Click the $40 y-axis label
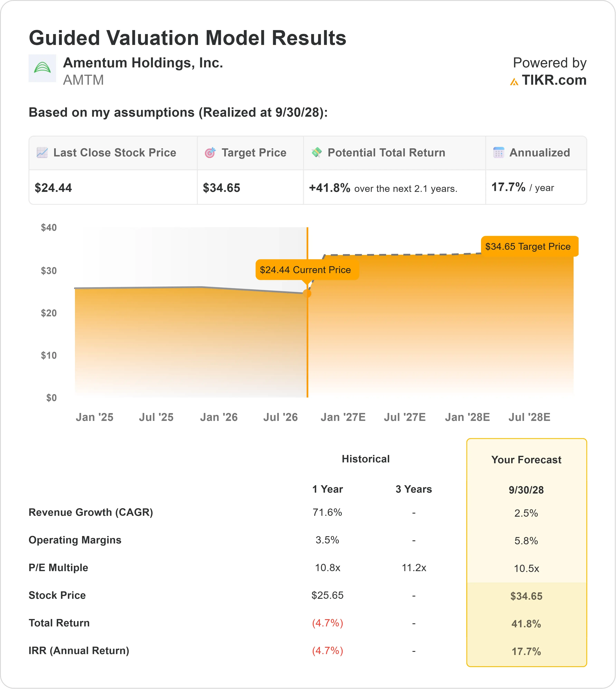Image resolution: width=616 pixels, height=689 pixels. pyautogui.click(x=49, y=228)
